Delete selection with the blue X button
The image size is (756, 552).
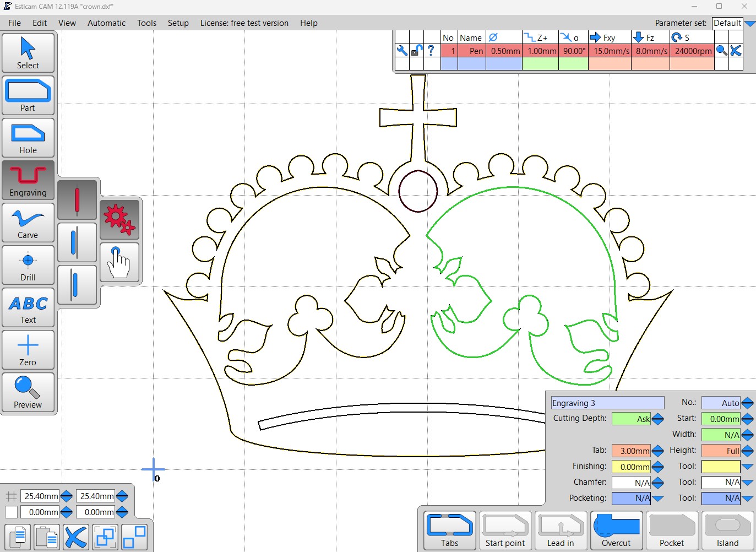pos(76,537)
